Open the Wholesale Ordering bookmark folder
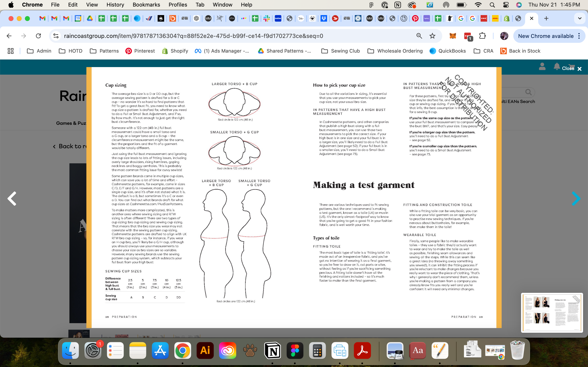The image size is (588, 367). tap(395, 51)
